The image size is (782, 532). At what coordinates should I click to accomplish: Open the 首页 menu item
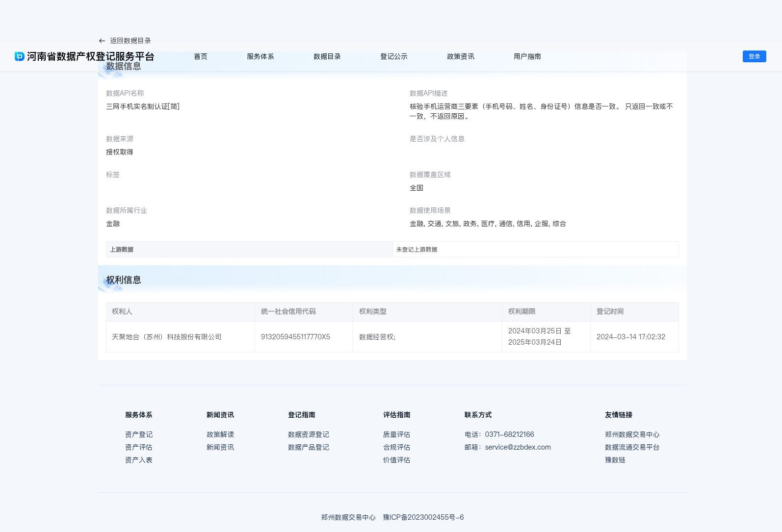point(201,56)
